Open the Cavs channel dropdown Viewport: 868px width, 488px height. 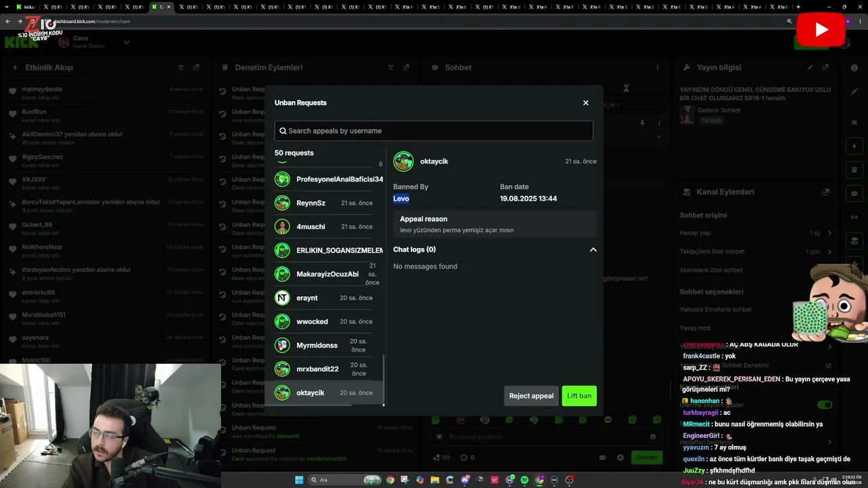126,42
